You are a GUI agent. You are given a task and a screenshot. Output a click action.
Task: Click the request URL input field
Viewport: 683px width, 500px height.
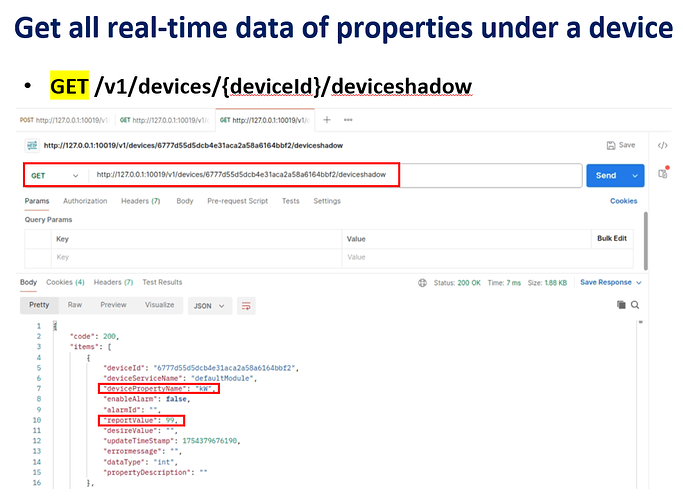coord(335,176)
